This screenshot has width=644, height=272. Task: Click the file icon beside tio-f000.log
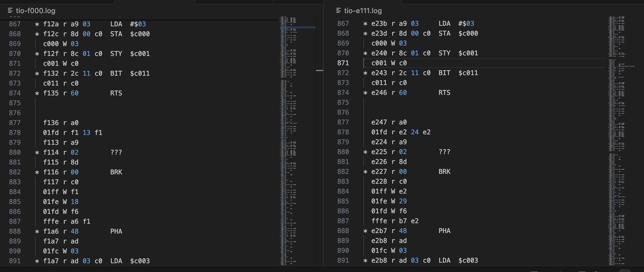point(10,11)
